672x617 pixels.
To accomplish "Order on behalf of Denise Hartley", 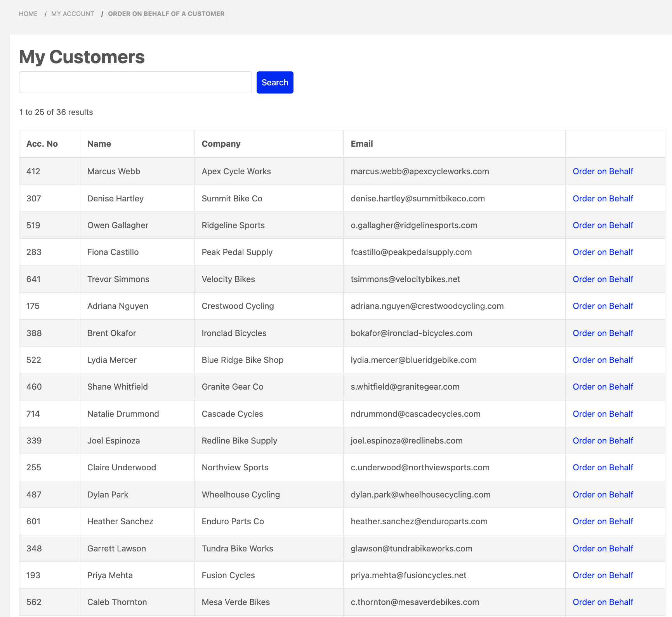I will pos(603,198).
